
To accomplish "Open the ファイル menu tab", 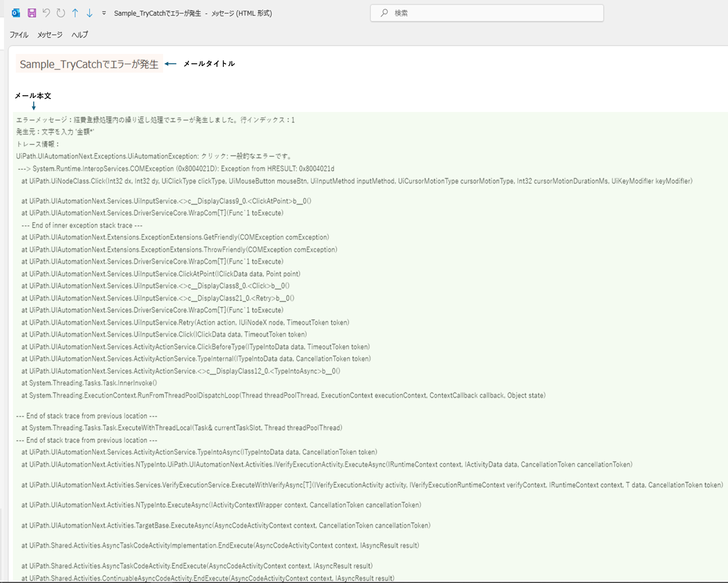I will (19, 35).
